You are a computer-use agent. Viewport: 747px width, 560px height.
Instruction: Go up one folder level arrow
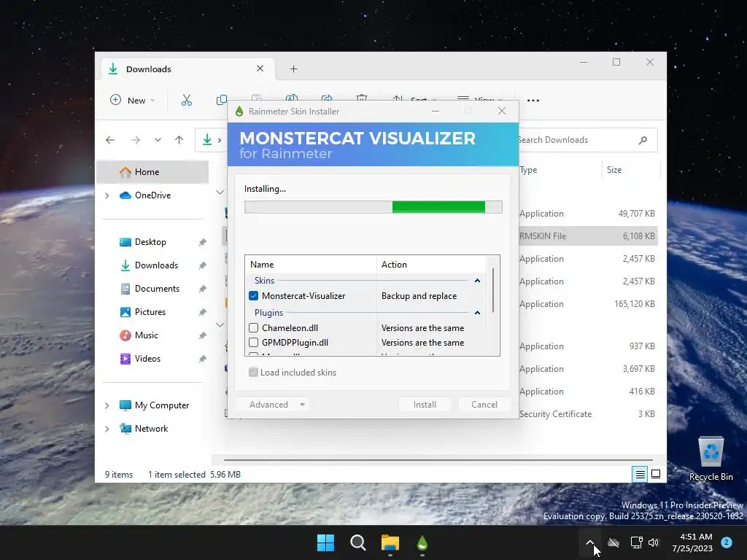pyautogui.click(x=179, y=140)
